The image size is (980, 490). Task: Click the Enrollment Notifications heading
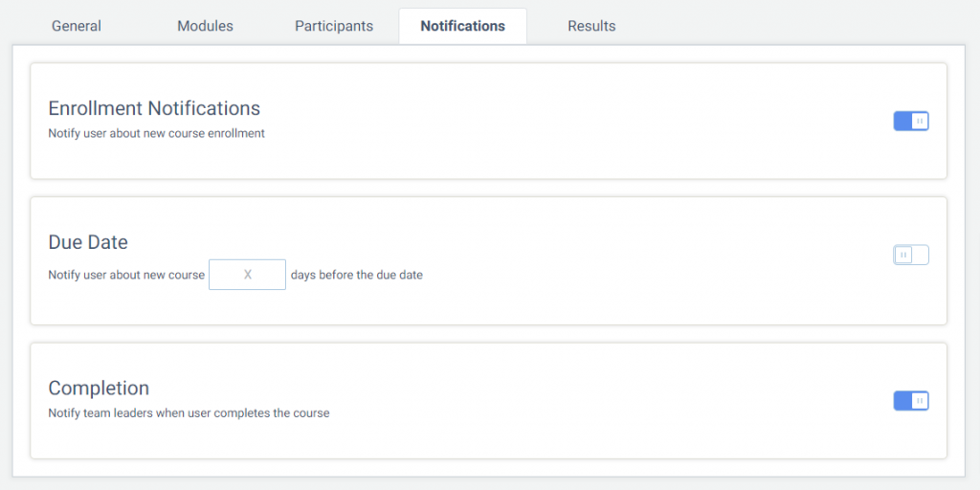click(154, 108)
